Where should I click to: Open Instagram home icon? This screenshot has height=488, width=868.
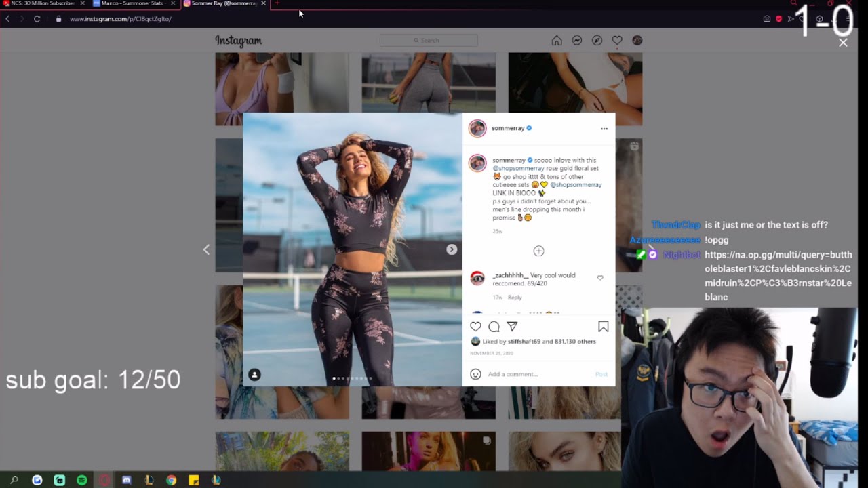tap(557, 41)
